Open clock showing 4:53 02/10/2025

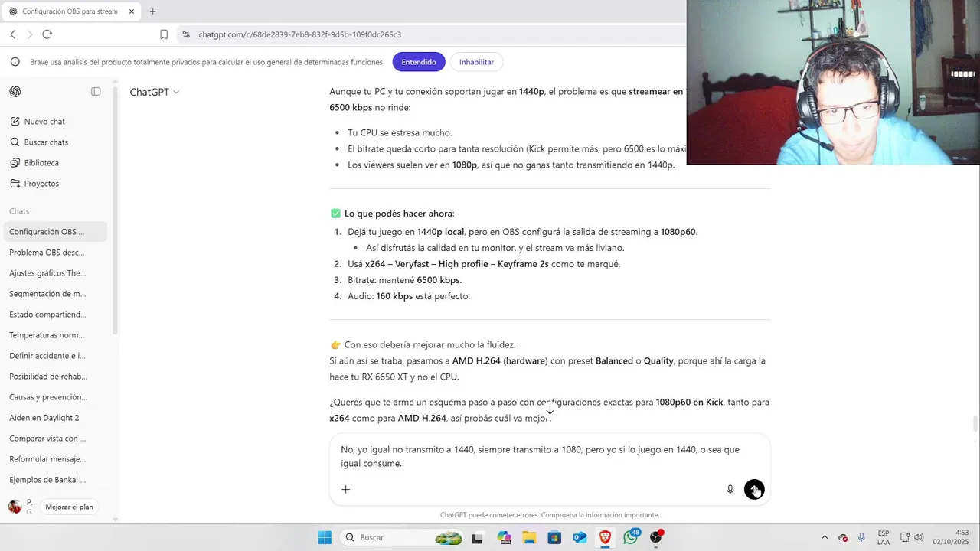(950, 537)
